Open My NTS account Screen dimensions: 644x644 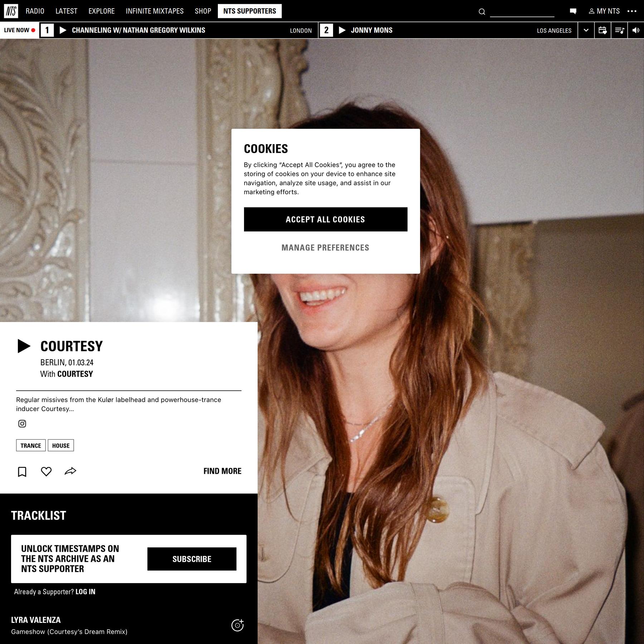pyautogui.click(x=604, y=11)
